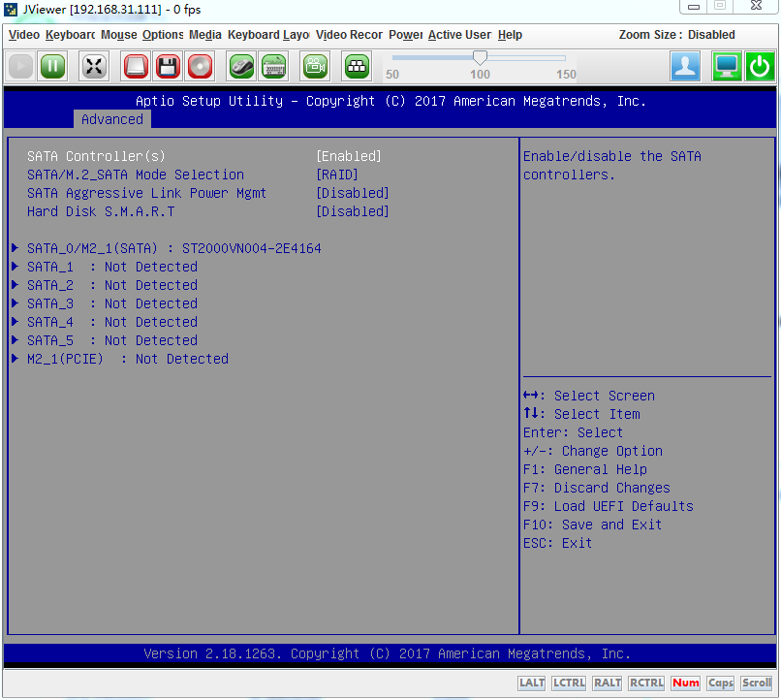Screen dimensions: 781x700
Task: Open the hard disk media redirection icon
Action: (x=136, y=66)
